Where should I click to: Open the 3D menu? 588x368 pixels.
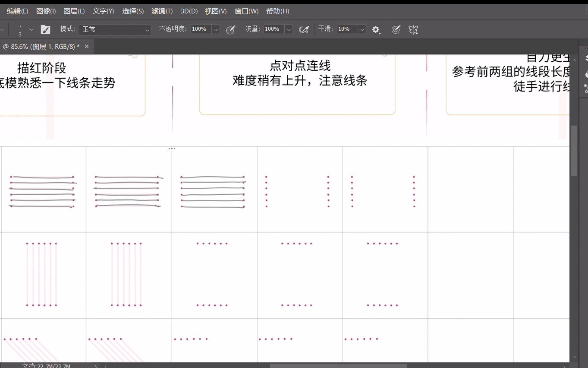pyautogui.click(x=189, y=11)
